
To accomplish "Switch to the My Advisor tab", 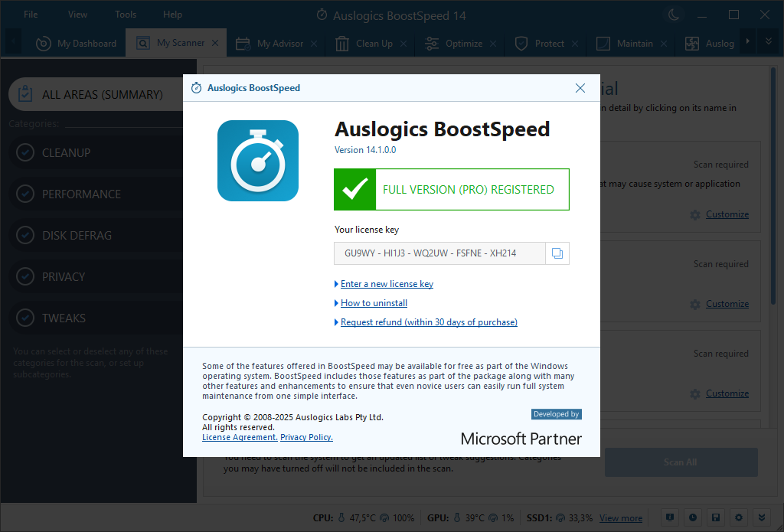I will click(270, 44).
